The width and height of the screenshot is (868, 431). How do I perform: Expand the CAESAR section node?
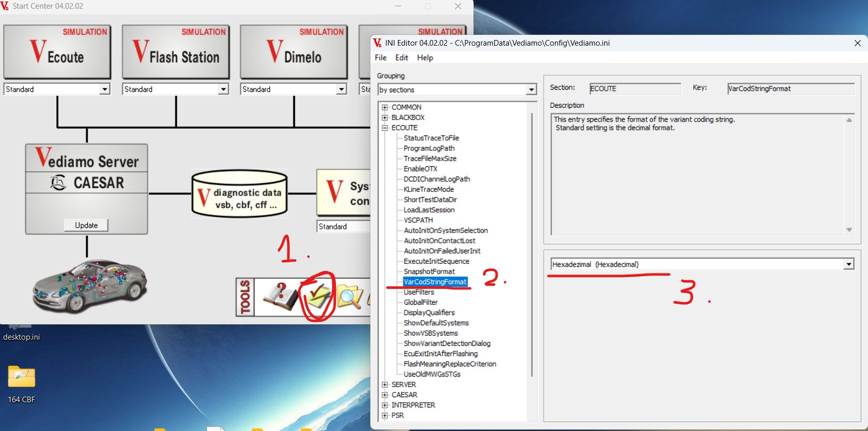pyautogui.click(x=385, y=395)
